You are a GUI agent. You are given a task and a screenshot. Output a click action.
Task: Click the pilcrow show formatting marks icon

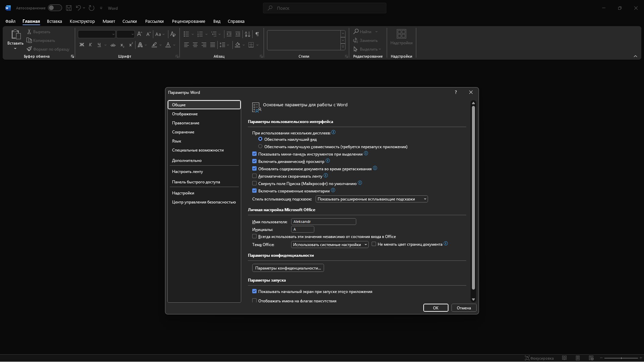pyautogui.click(x=257, y=34)
